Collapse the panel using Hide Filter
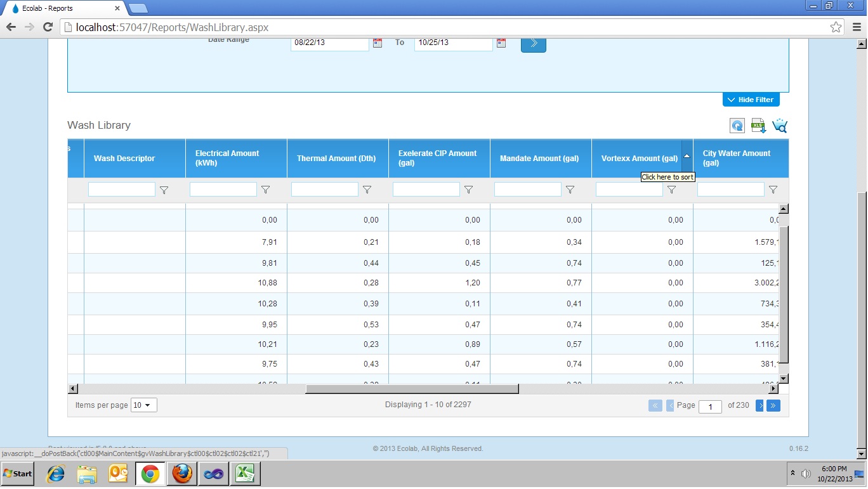This screenshot has height=489, width=868. (751, 100)
